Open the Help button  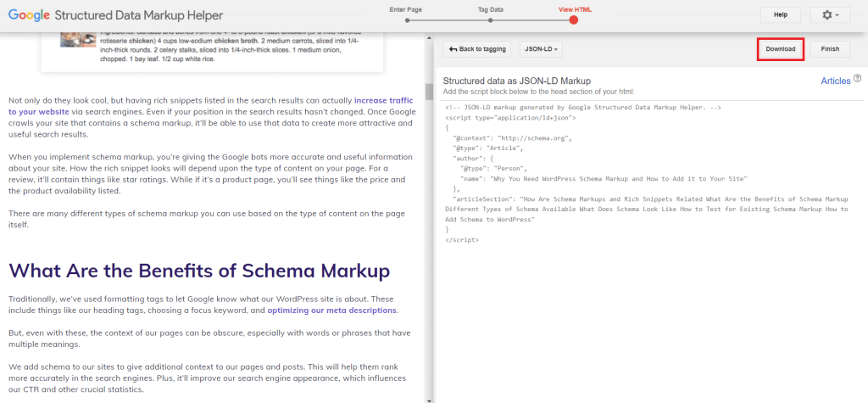coord(781,15)
